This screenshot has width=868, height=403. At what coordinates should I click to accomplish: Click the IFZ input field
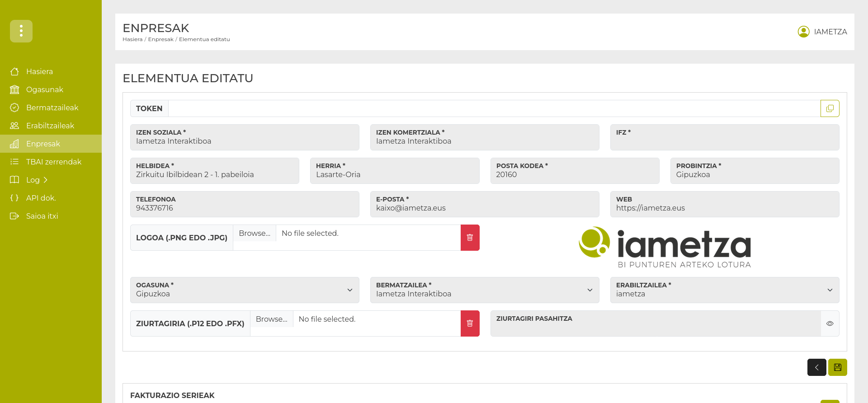725,137
